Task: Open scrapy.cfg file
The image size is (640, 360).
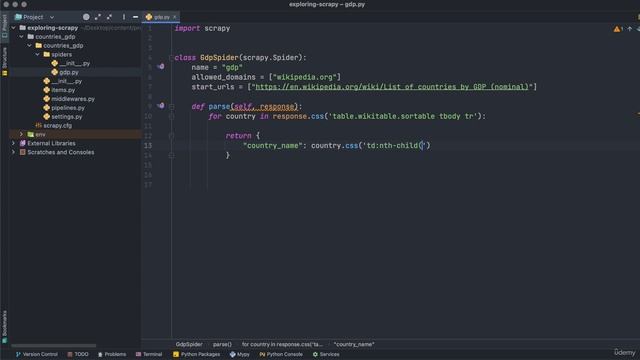Action: pyautogui.click(x=57, y=126)
